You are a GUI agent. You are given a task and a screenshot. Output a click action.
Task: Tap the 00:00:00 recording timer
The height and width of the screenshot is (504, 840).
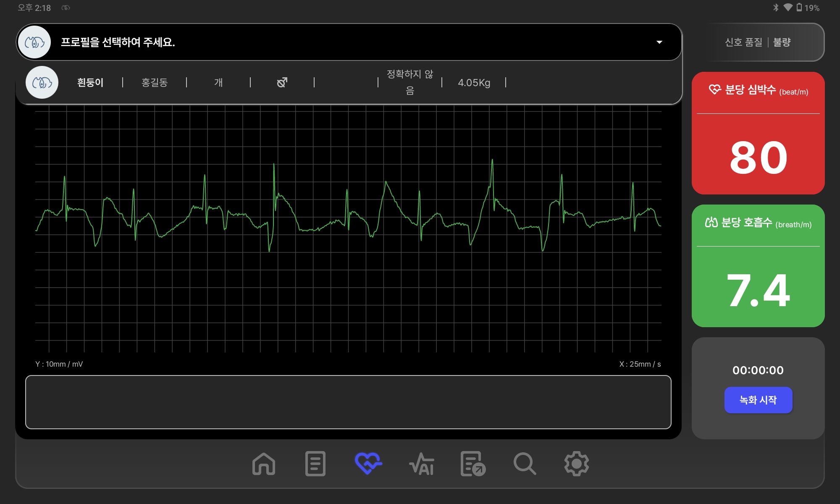(x=758, y=370)
